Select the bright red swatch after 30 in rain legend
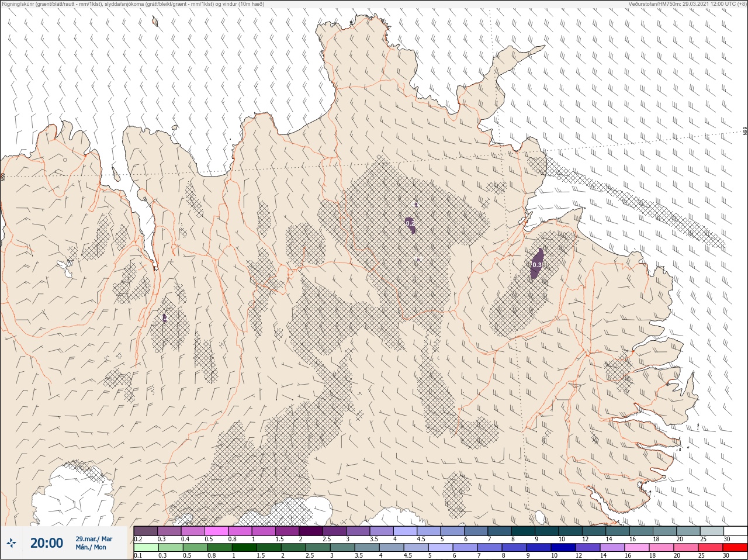 [x=735, y=548]
